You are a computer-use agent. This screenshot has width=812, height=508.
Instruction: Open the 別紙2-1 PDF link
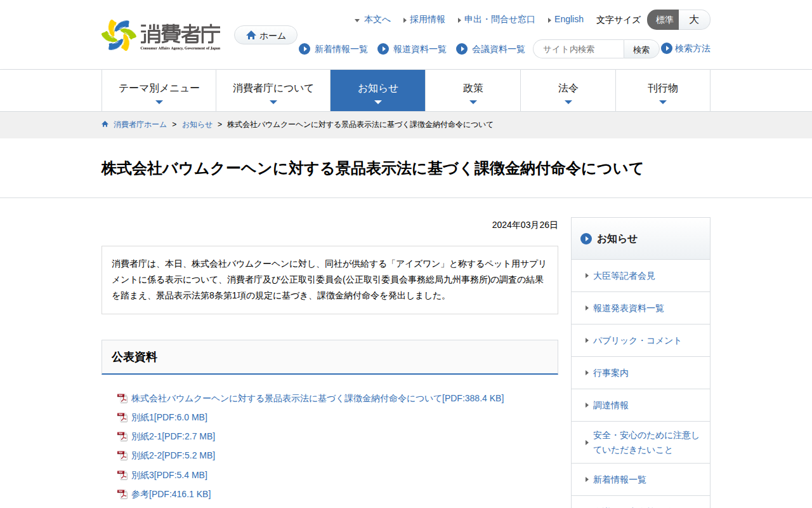173,436
